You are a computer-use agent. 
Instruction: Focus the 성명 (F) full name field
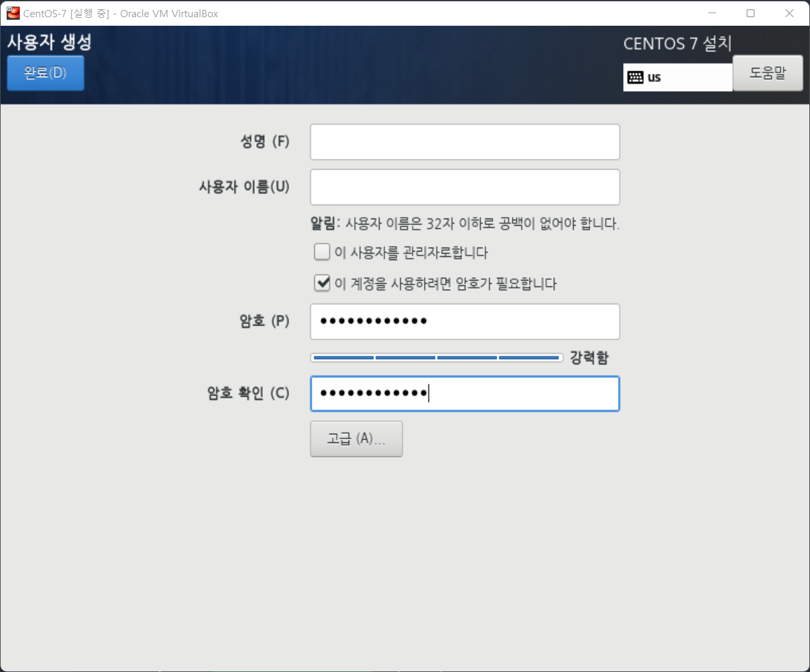[465, 142]
